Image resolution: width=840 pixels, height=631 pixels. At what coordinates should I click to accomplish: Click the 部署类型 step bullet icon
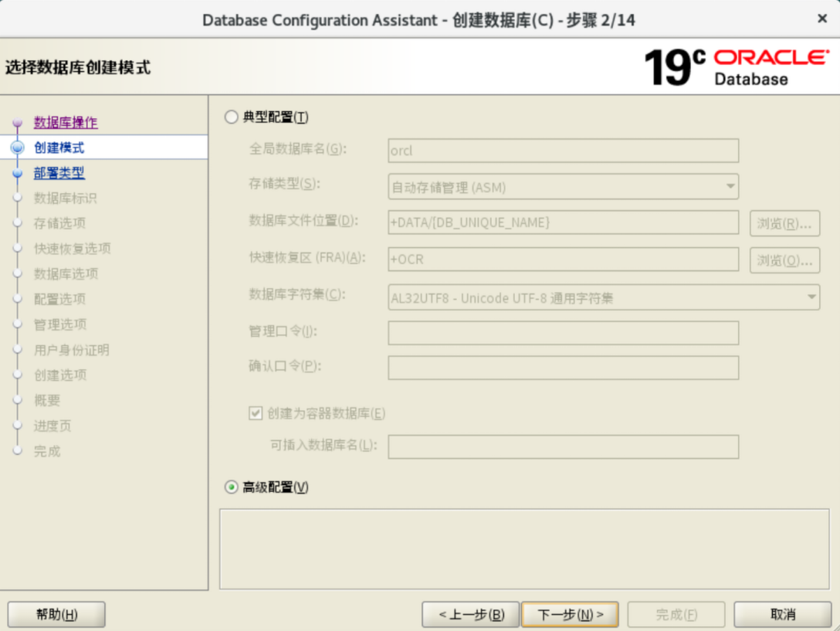tap(18, 174)
